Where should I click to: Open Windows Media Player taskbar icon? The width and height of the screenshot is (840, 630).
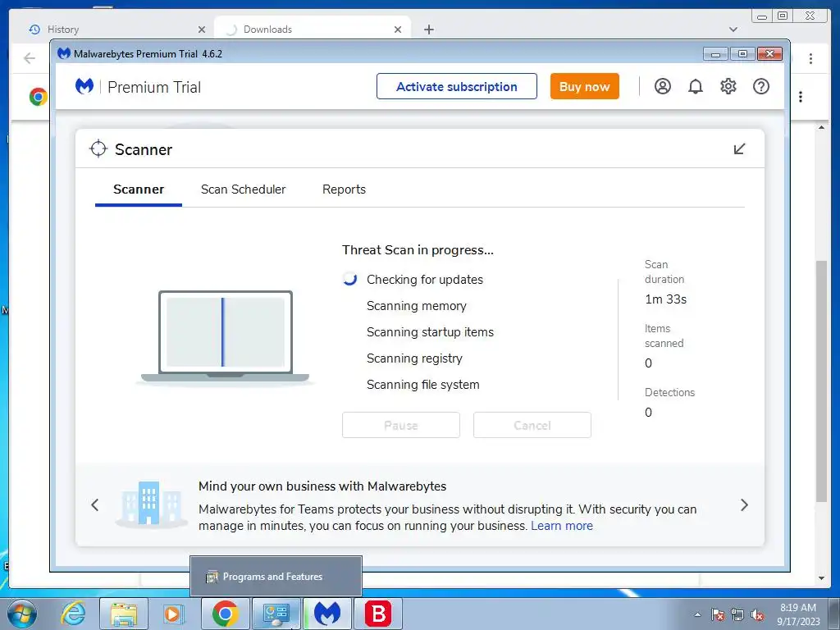172,614
